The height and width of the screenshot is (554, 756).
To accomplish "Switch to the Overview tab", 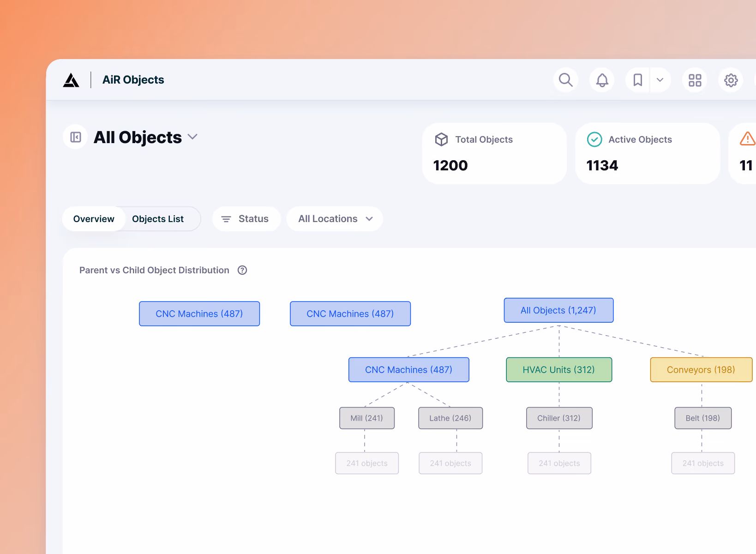I will 94,219.
